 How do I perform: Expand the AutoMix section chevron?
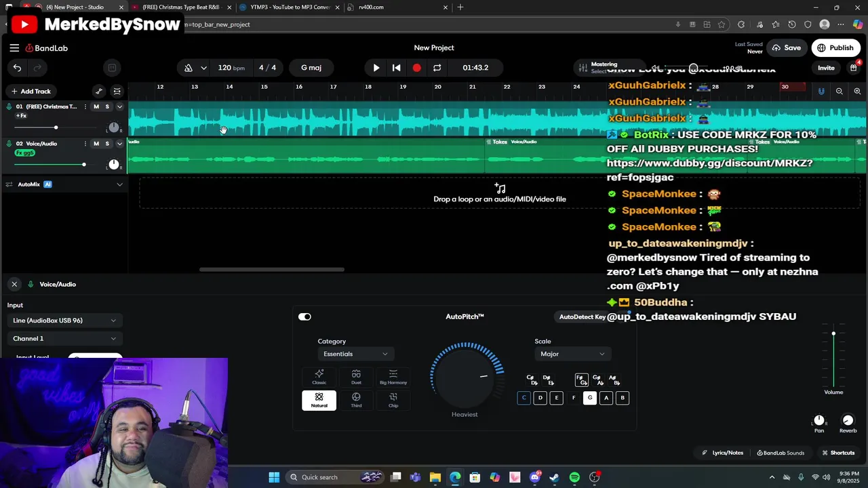click(x=120, y=184)
